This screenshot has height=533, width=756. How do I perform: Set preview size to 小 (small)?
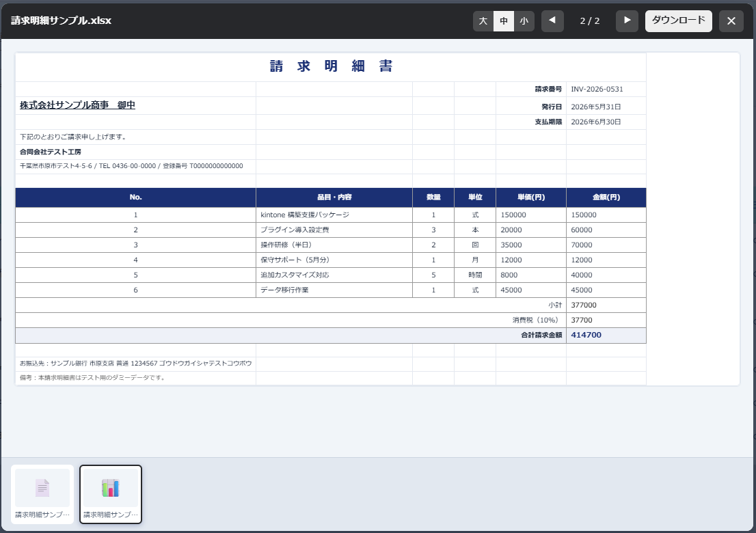(524, 20)
